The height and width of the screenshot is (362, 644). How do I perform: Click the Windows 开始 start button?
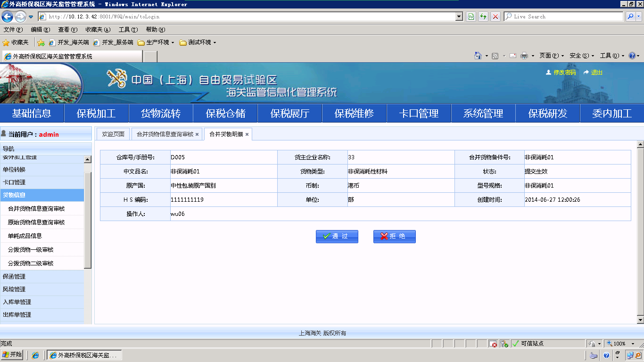(x=12, y=355)
